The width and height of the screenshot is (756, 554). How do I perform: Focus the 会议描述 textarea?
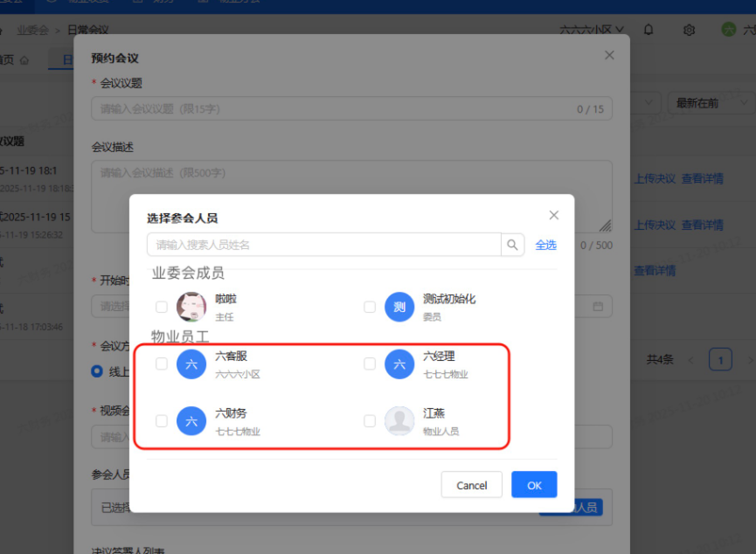(x=351, y=197)
